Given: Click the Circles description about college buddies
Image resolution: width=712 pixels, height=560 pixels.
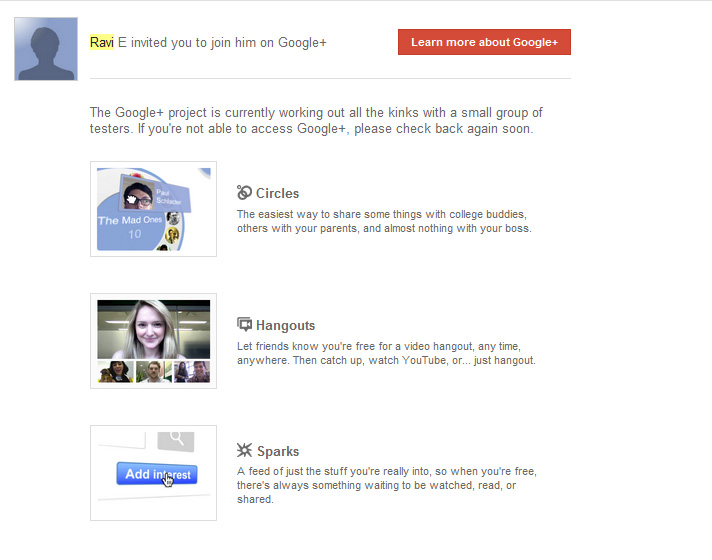Looking at the screenshot, I should 383,221.
